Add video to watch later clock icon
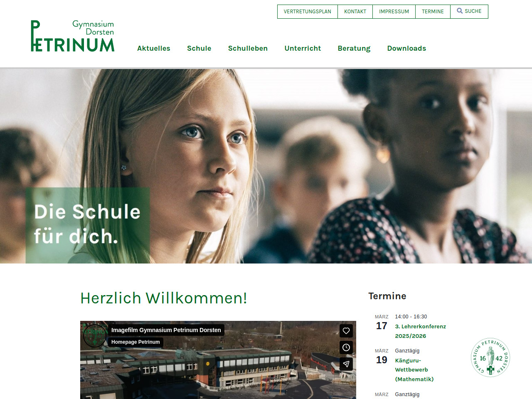Viewport: 532px width, 399px height. pos(346,347)
